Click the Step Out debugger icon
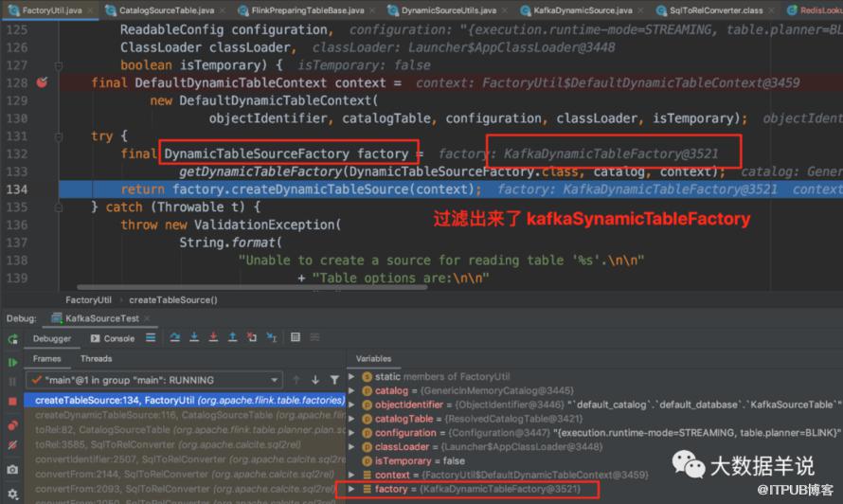 point(232,337)
